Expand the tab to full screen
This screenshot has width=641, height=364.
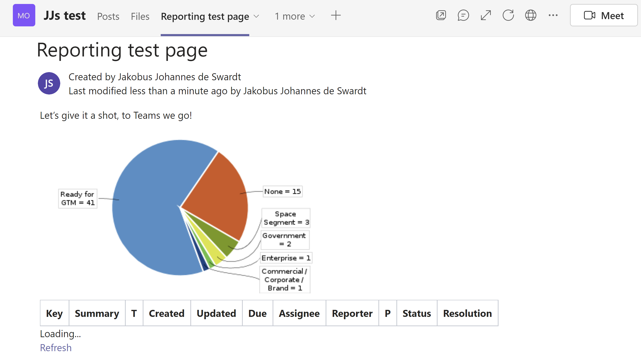click(486, 15)
